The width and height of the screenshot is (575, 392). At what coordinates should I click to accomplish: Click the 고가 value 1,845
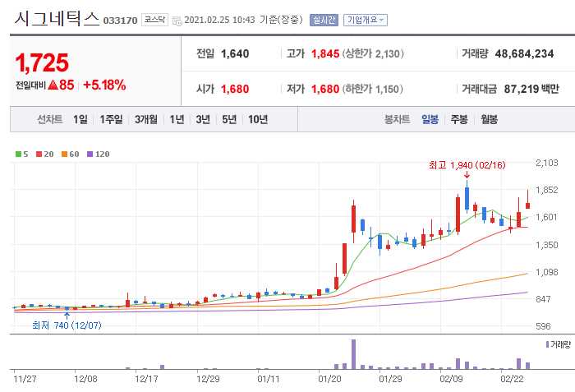(325, 54)
